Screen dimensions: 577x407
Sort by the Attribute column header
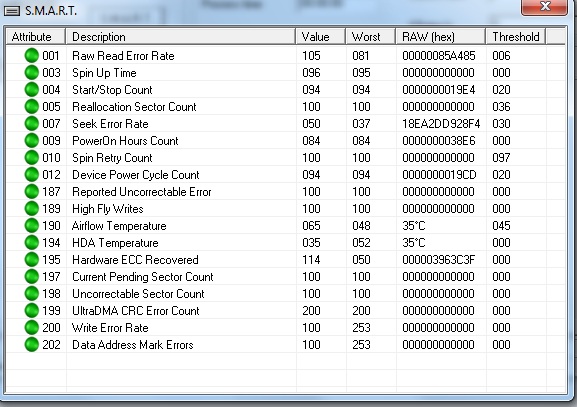click(x=36, y=37)
